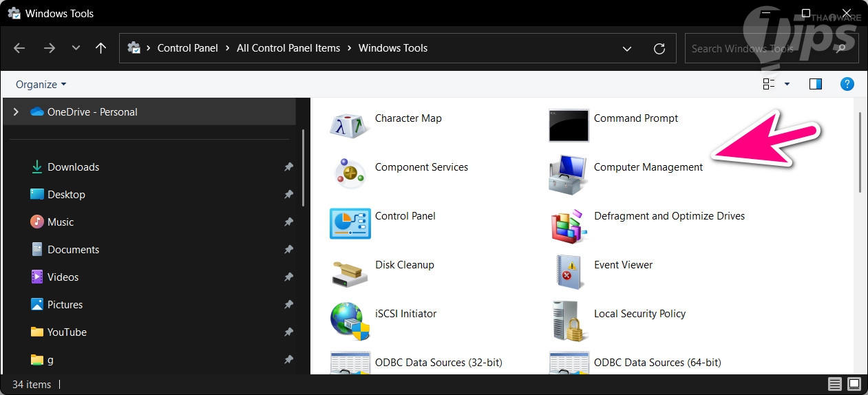This screenshot has width=868, height=395.
Task: Open chevron before Control Panel breadcrumb
Action: coord(149,48)
